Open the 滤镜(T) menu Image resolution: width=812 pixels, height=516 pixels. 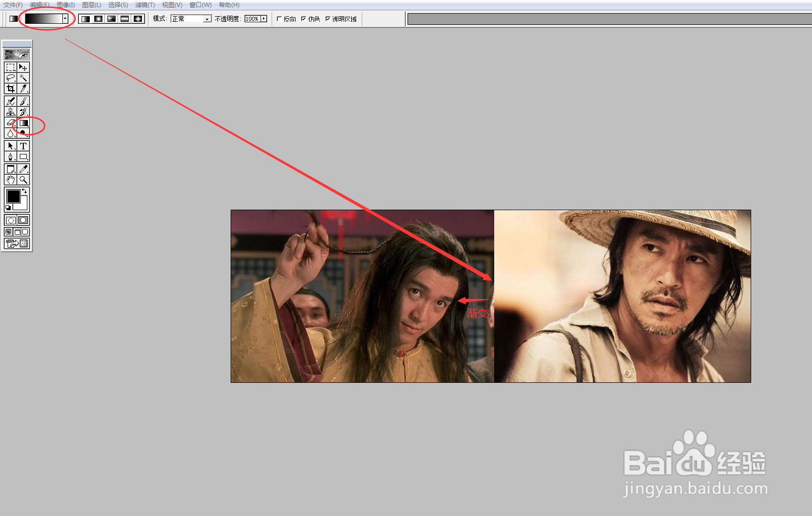[145, 5]
